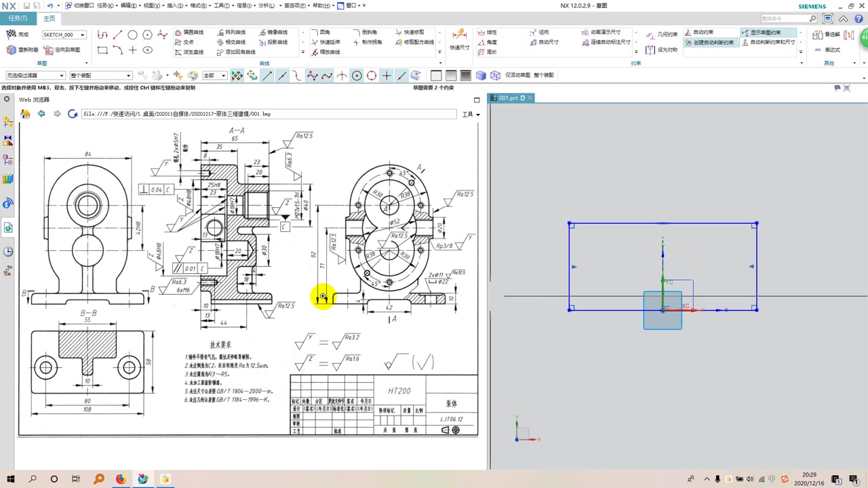Click Add Existing Curve (添加现有曲线)
The image size is (868, 488).
236,52
